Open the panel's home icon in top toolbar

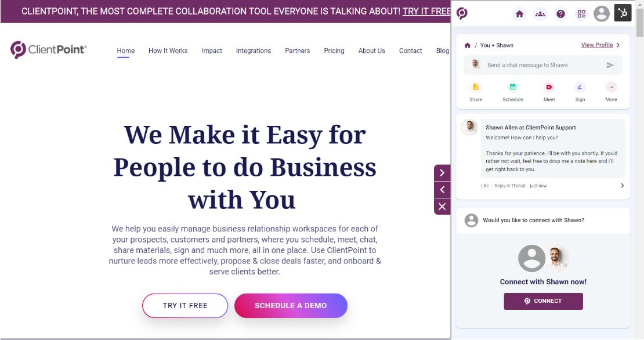(520, 14)
